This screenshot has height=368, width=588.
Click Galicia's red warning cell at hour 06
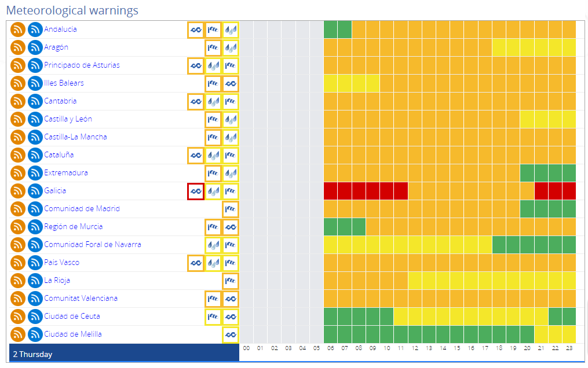tap(330, 191)
